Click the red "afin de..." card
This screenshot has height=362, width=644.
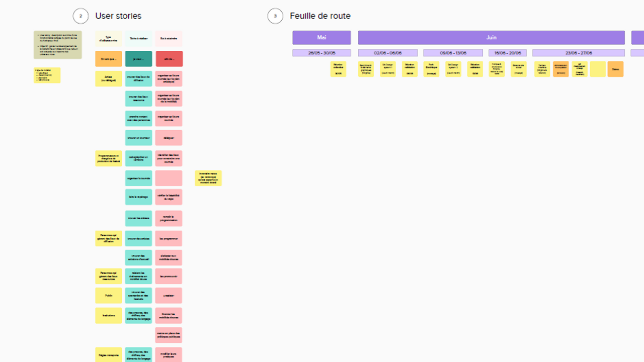tap(169, 59)
